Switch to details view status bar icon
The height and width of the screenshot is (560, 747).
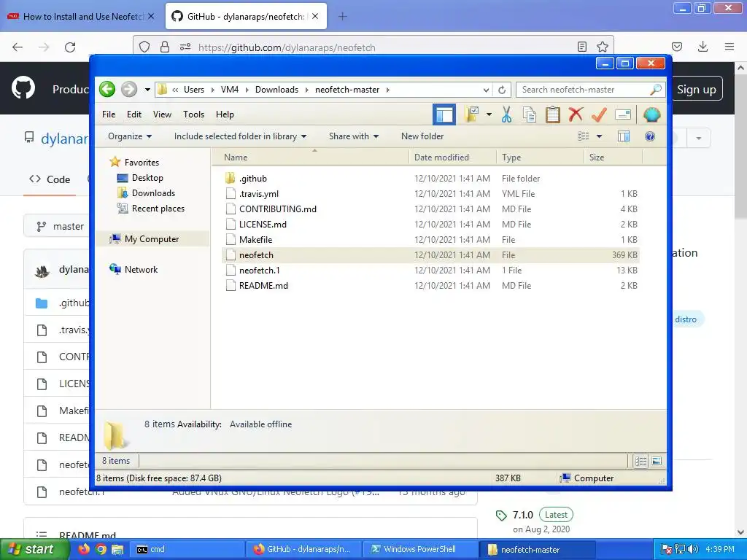click(640, 461)
